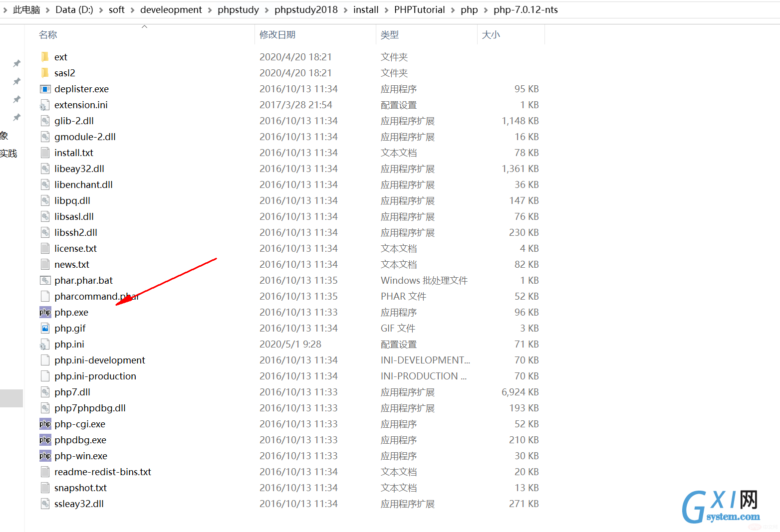Click the php.gif image icon
Screen dimensions: 780x532
[45, 328]
